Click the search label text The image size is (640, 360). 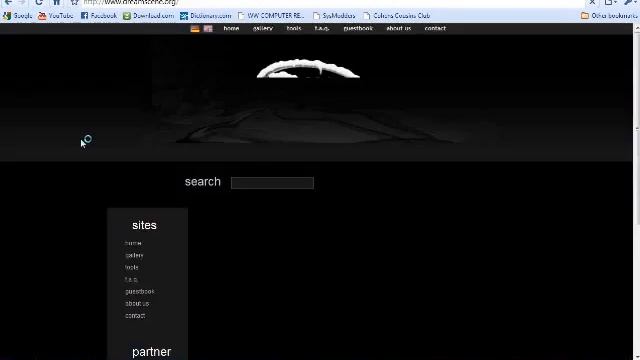(x=202, y=182)
